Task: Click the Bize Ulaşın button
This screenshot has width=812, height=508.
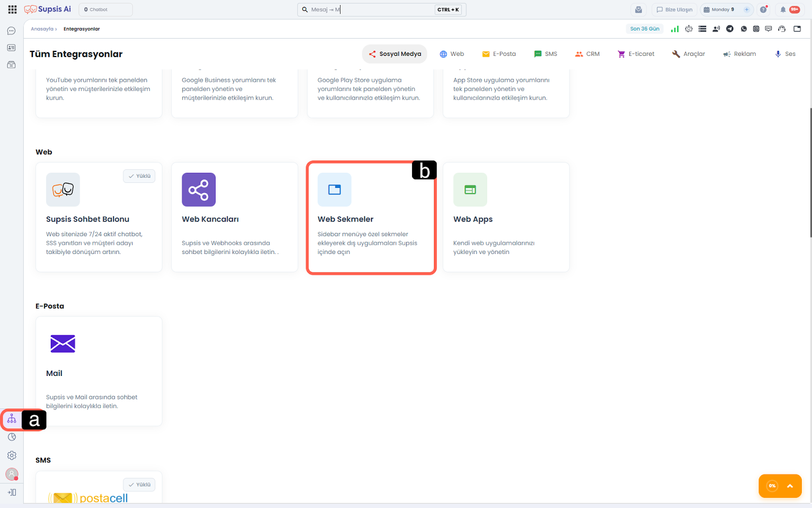Action: pyautogui.click(x=674, y=10)
